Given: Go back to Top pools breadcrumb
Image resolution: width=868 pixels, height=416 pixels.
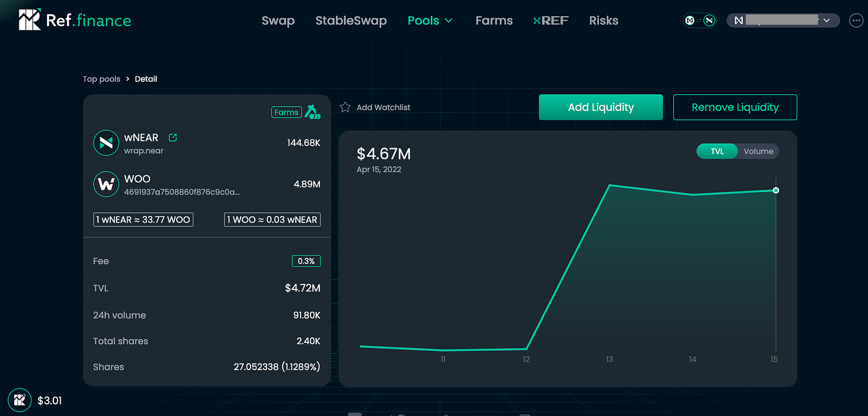Looking at the screenshot, I should (x=102, y=79).
